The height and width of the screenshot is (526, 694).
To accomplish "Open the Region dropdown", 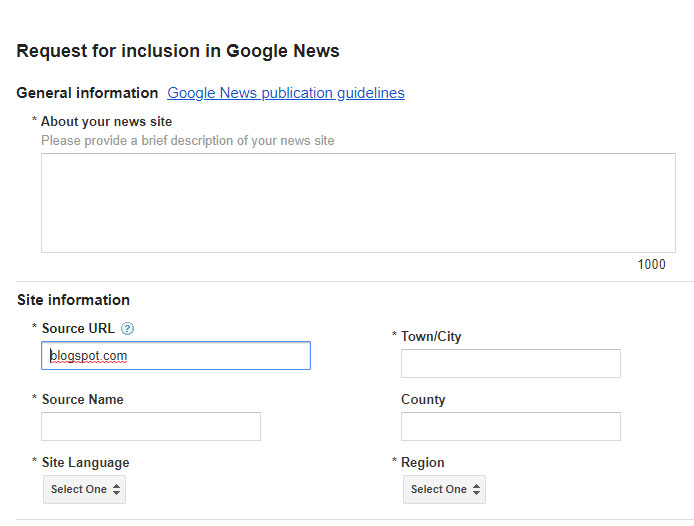I will click(x=444, y=489).
